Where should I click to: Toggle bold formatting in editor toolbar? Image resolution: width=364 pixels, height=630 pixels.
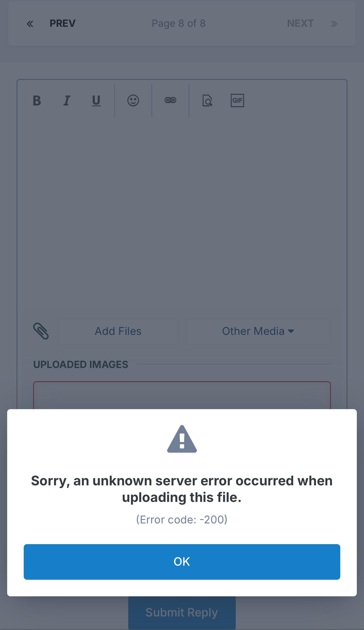click(x=37, y=100)
